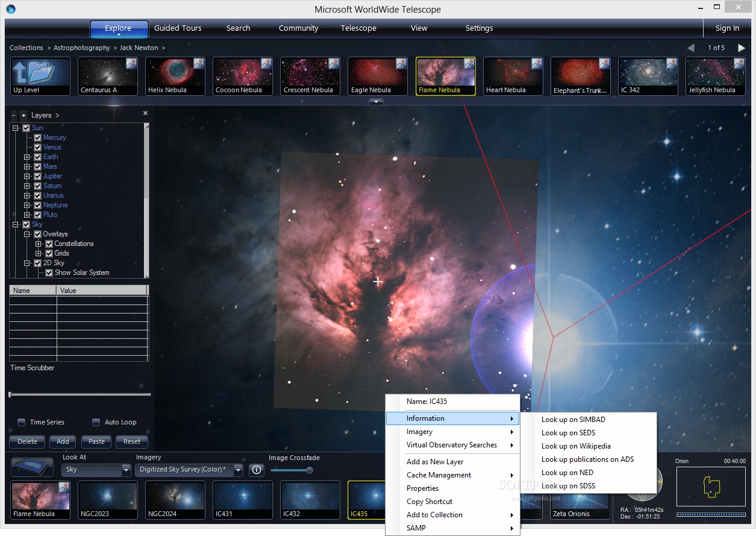Go to the next page of thumbnails
The image size is (756, 536).
coord(742,48)
